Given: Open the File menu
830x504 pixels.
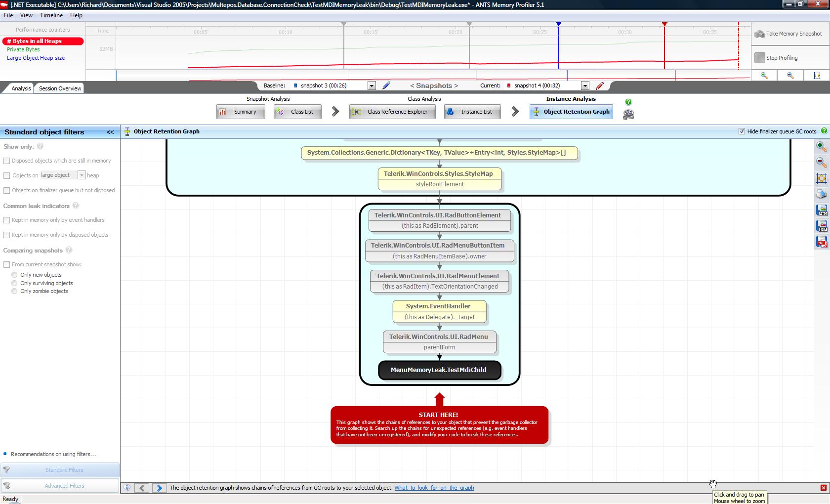Looking at the screenshot, I should [x=8, y=15].
